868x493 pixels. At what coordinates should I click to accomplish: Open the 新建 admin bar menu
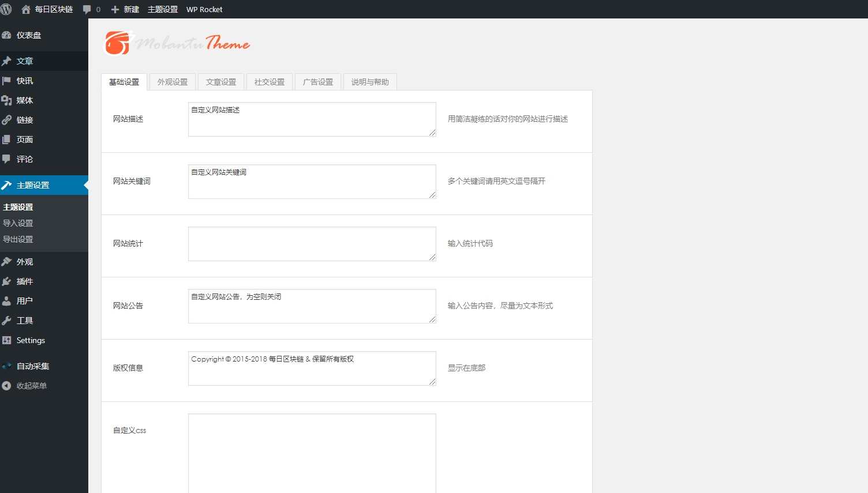125,9
